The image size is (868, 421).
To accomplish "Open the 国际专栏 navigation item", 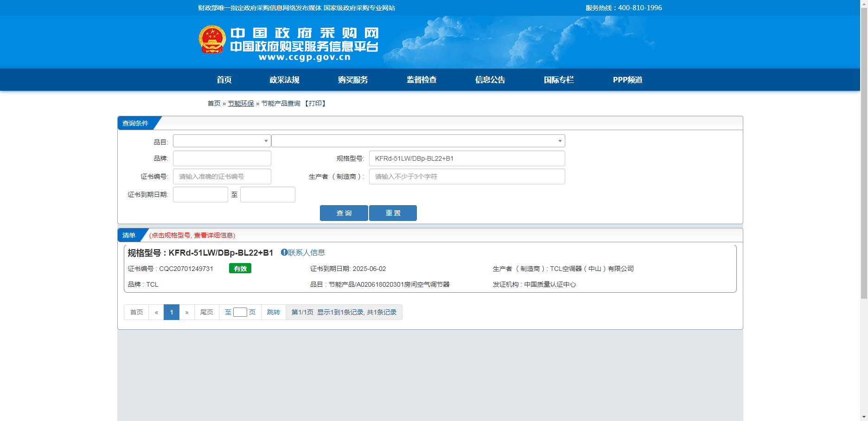I will coord(559,80).
